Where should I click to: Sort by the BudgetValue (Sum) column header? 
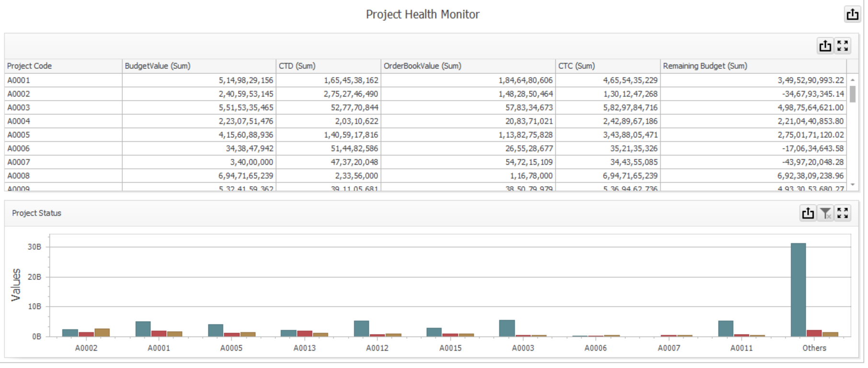tap(198, 66)
